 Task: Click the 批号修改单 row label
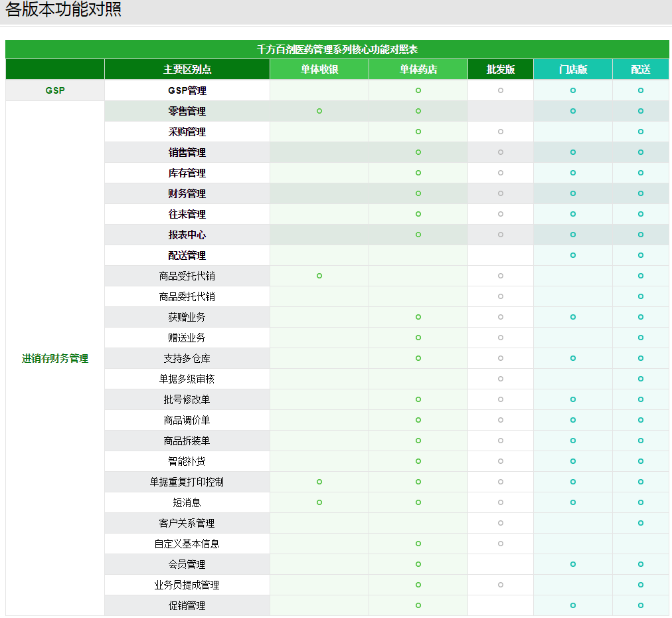coord(187,399)
